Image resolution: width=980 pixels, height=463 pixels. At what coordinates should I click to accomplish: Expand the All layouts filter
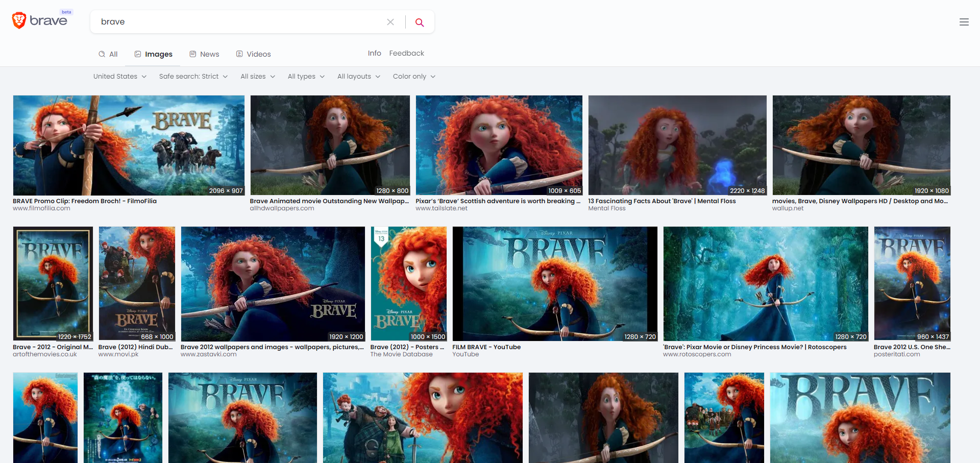click(359, 77)
